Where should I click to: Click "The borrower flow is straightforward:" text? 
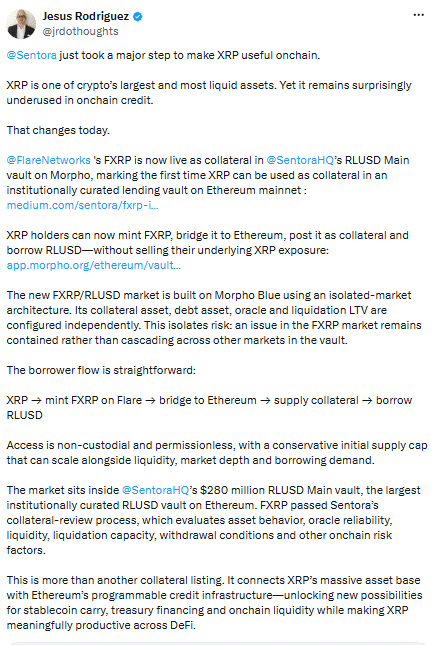[x=101, y=370]
